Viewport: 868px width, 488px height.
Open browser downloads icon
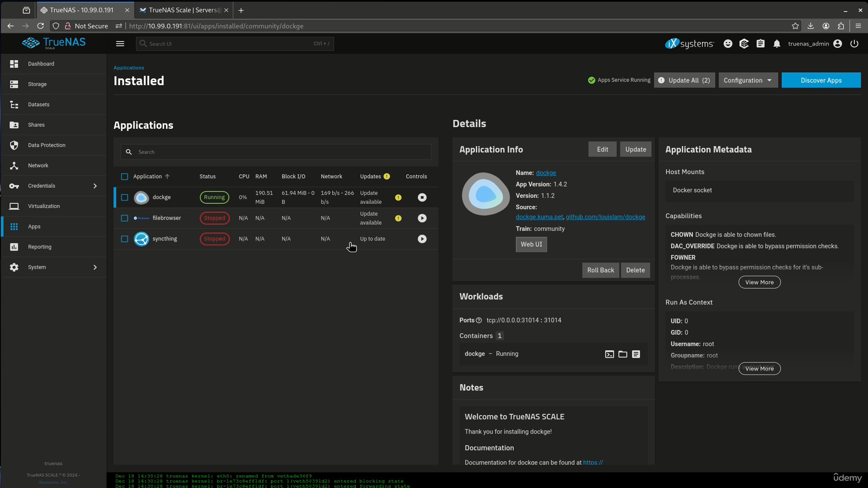(811, 26)
